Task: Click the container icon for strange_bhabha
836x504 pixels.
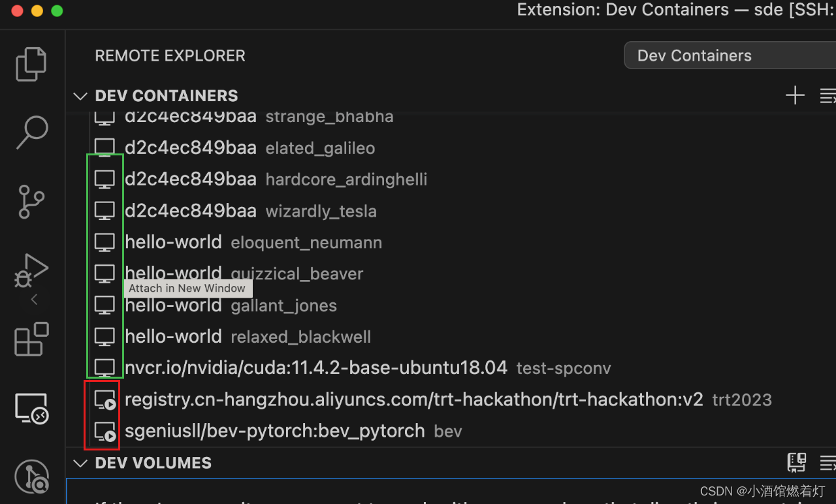Action: pyautogui.click(x=104, y=118)
